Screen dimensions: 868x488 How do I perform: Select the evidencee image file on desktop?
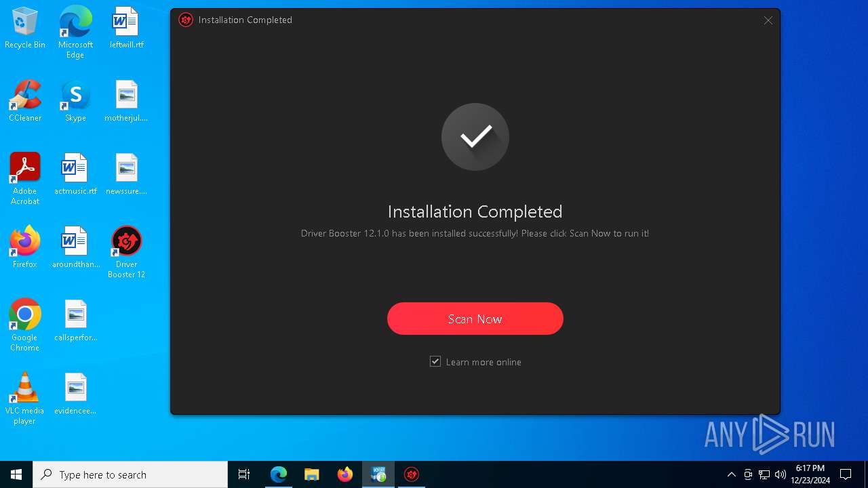[x=75, y=394]
